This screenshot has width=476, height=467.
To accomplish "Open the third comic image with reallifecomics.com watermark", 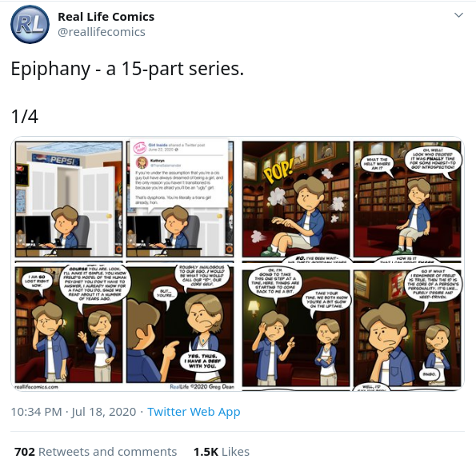I will coord(125,327).
